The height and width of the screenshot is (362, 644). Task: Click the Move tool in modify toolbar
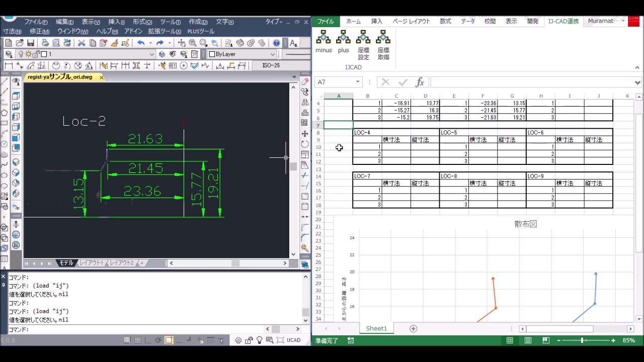pyautogui.click(x=305, y=134)
